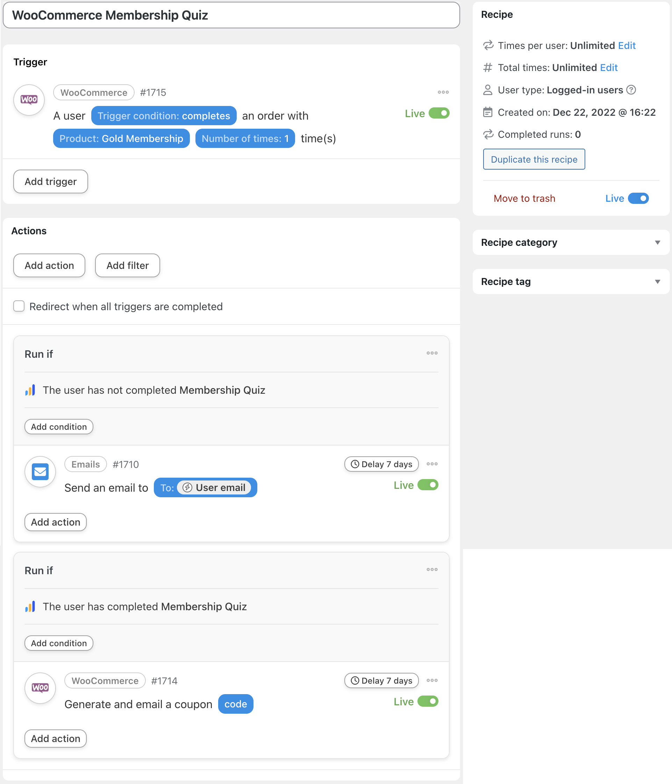Click the Add trigger button
672x784 pixels.
pos(51,181)
